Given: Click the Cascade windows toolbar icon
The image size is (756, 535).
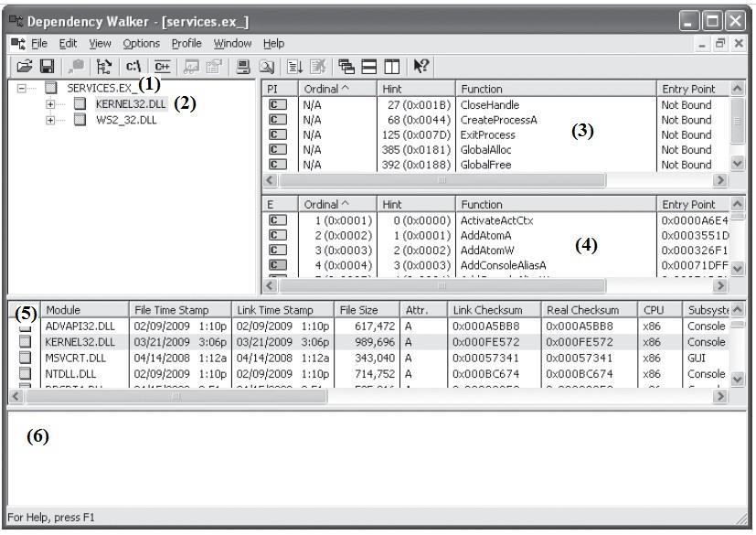Looking at the screenshot, I should pos(346,66).
